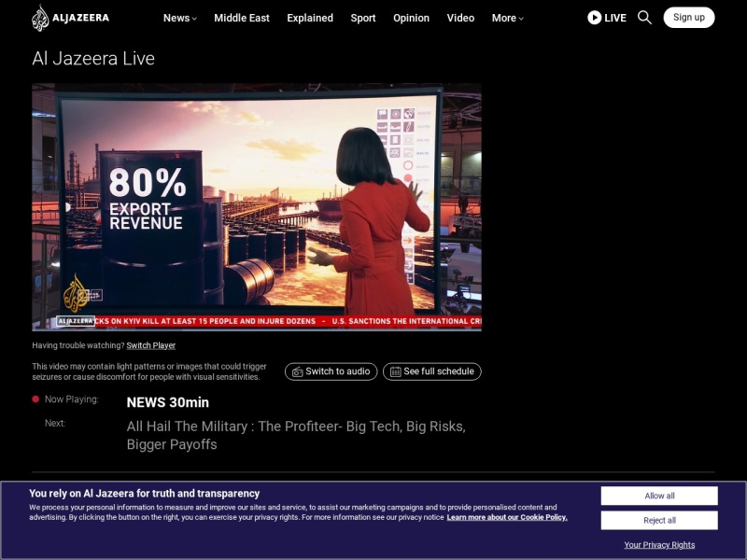The width and height of the screenshot is (747, 560).
Task: Open Your Privacy Rights link
Action: click(x=659, y=545)
